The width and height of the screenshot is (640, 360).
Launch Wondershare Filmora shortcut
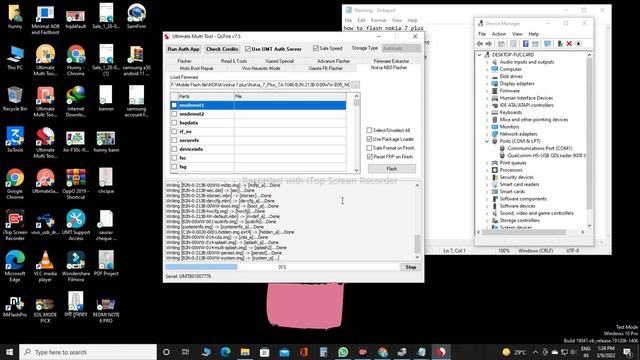[x=76, y=266]
